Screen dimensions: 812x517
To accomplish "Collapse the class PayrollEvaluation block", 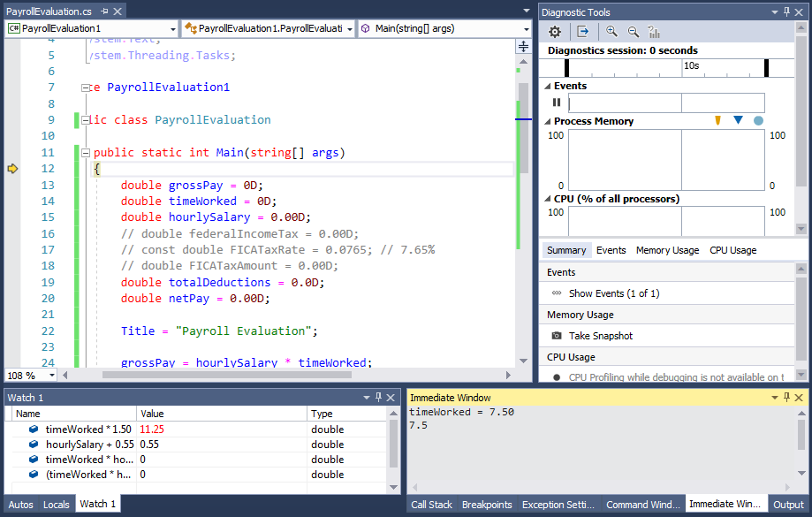I will coord(86,120).
